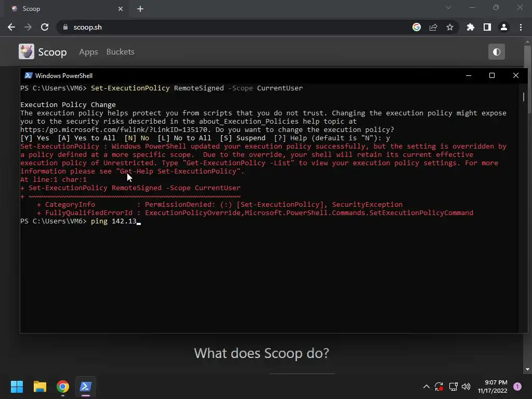Click the page scroll down arrow
Screen dimensions: 532x399
527,369
